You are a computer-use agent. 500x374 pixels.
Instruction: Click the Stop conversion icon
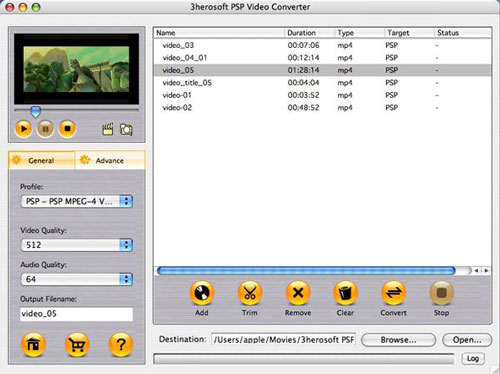pyautogui.click(x=441, y=293)
